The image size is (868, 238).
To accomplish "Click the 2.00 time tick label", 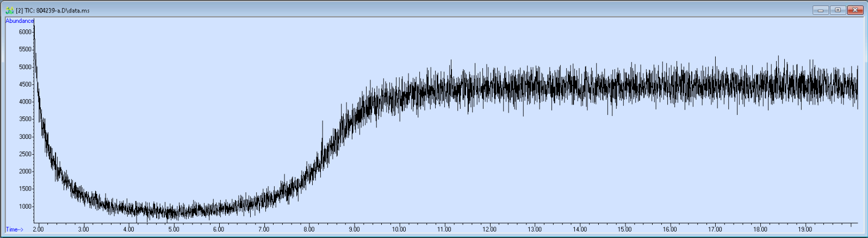I will tap(38, 229).
